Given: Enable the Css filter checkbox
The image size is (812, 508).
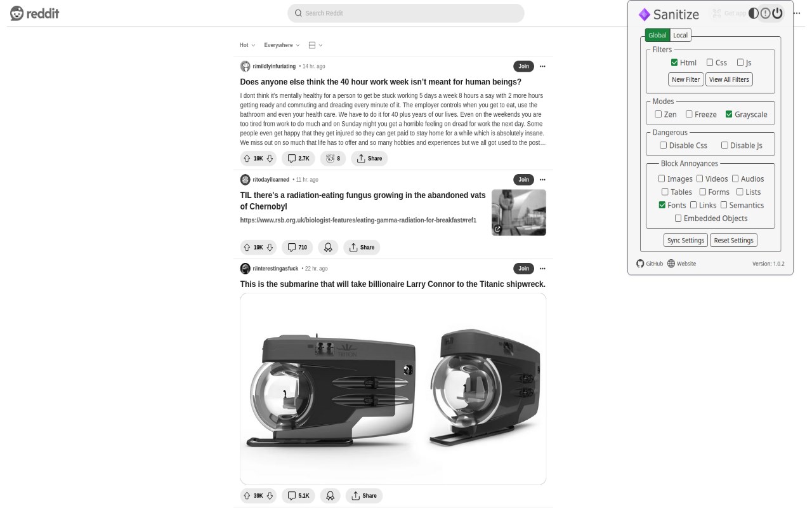Looking at the screenshot, I should click(x=710, y=62).
